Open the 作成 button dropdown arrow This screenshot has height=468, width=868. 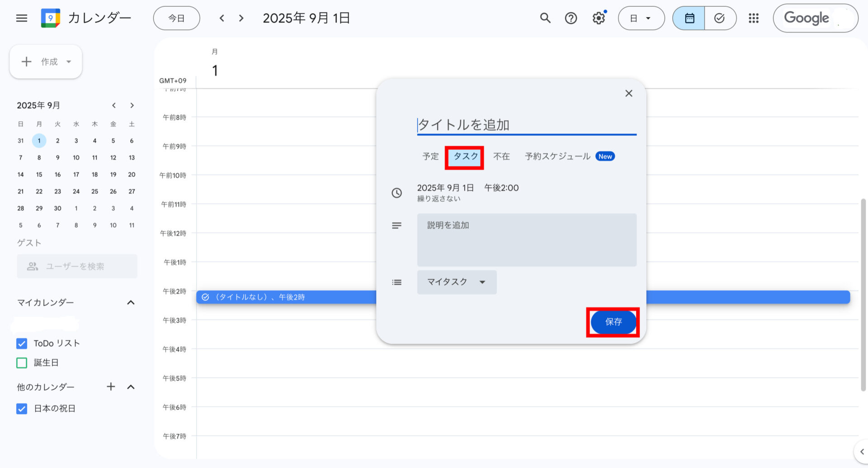pyautogui.click(x=68, y=62)
